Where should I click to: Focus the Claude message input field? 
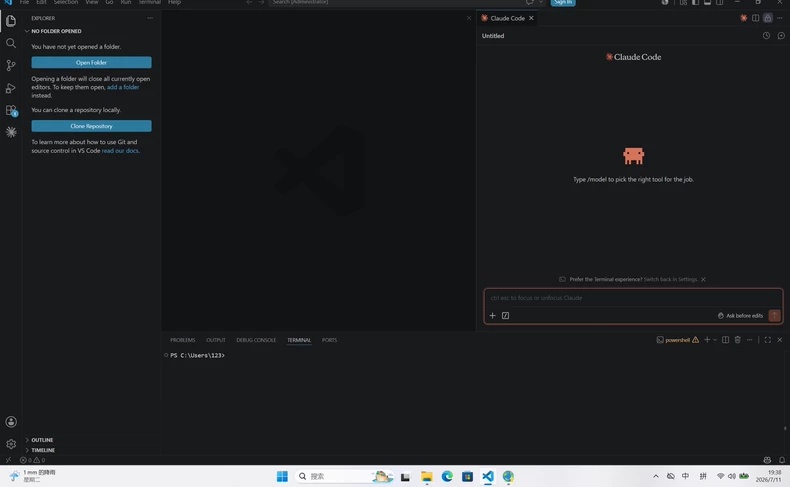coord(633,298)
